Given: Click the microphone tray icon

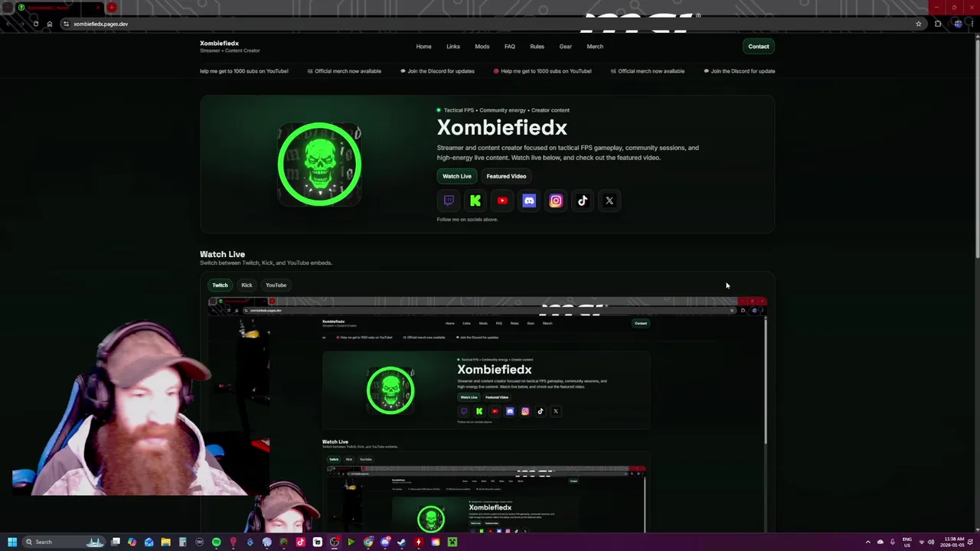Looking at the screenshot, I should 893,542.
